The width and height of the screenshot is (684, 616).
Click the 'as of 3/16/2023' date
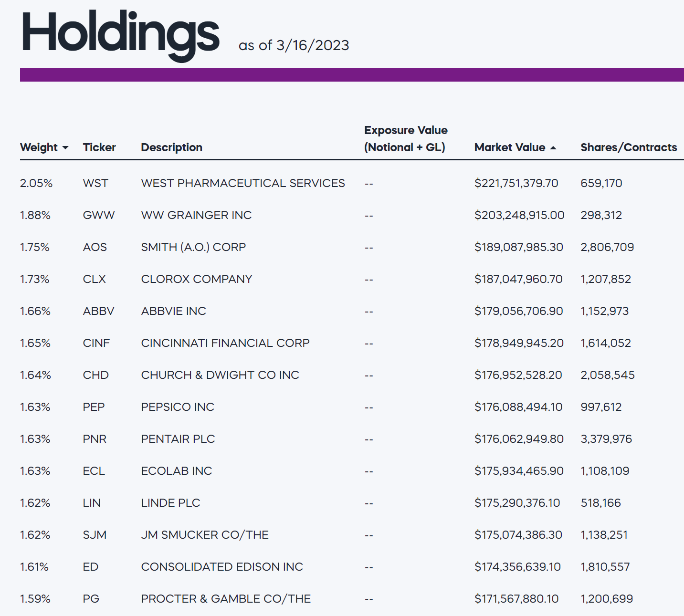(x=294, y=45)
